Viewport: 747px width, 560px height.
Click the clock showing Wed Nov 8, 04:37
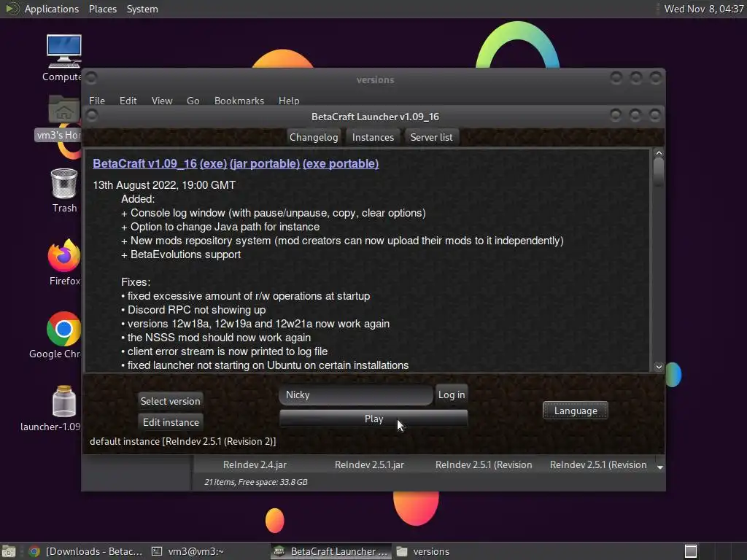pyautogui.click(x=704, y=9)
